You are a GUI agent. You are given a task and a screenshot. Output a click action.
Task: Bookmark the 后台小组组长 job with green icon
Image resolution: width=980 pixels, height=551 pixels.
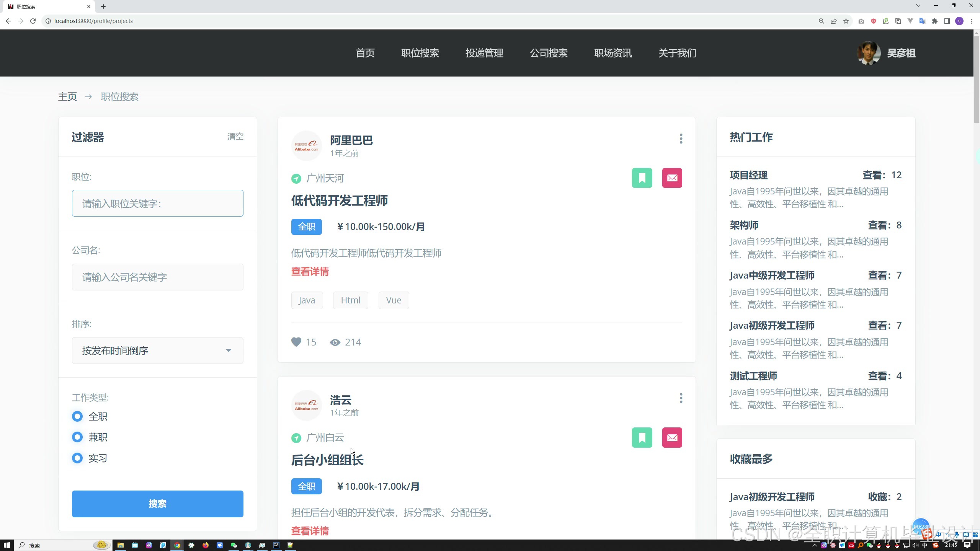(642, 437)
